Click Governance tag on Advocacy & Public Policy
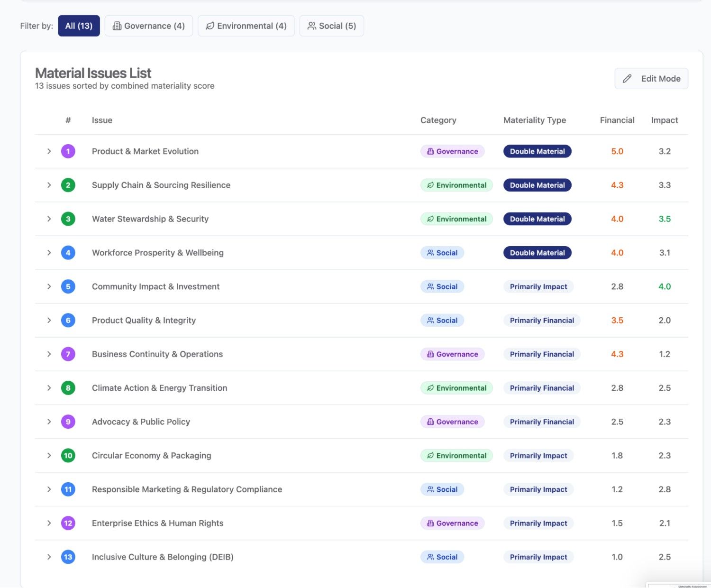The width and height of the screenshot is (711, 588). coord(452,422)
